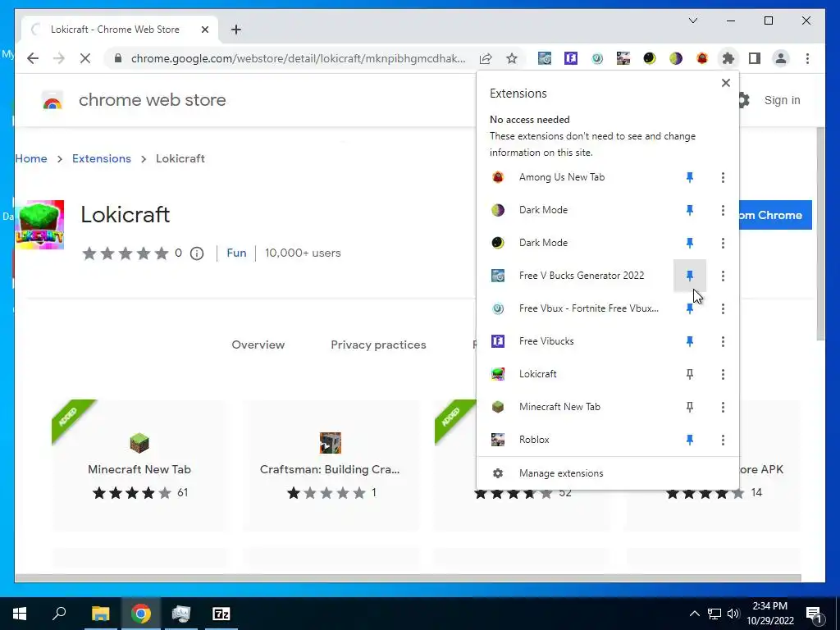Bookmark this page with the star
Image resolution: width=840 pixels, height=630 pixels.
512,58
